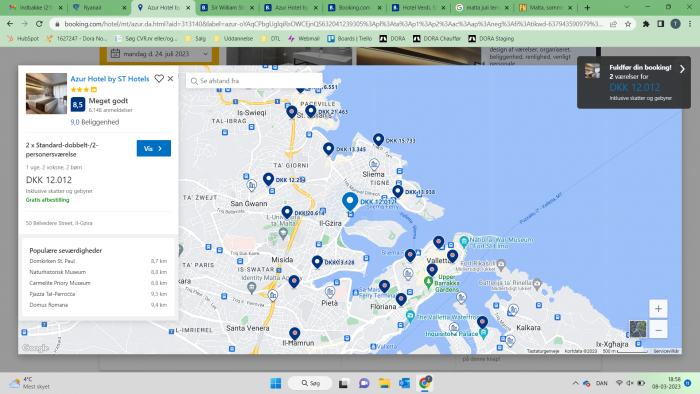Open the DORA Staging bookmark

pyautogui.click(x=491, y=39)
